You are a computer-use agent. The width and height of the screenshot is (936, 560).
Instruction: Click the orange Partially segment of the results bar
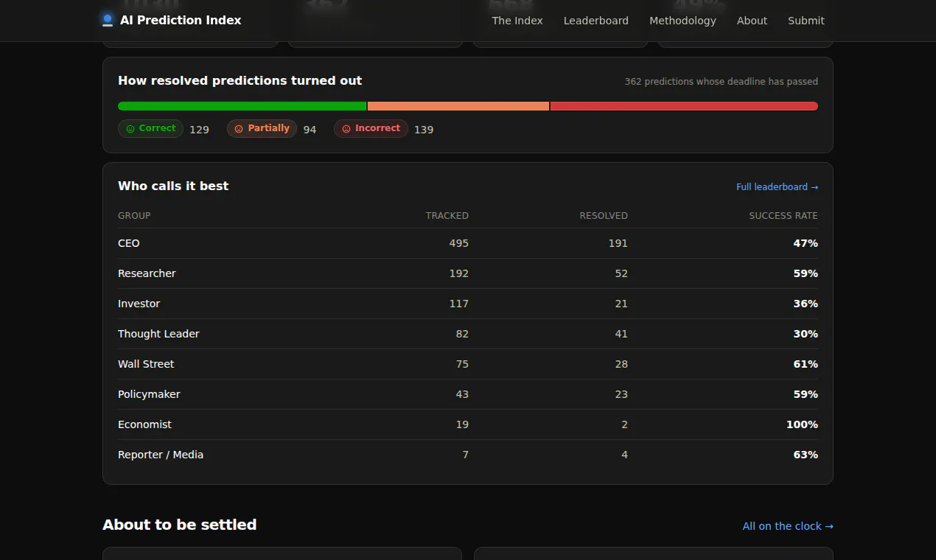coord(458,106)
